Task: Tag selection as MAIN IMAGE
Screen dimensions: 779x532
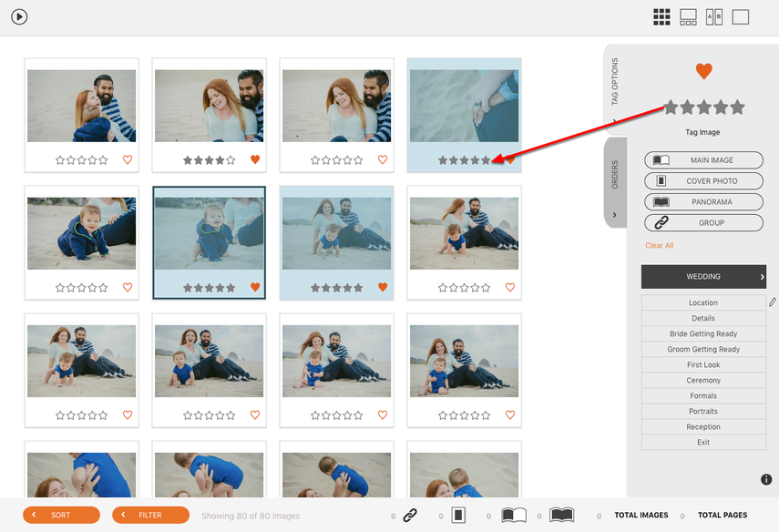Action: pos(703,160)
